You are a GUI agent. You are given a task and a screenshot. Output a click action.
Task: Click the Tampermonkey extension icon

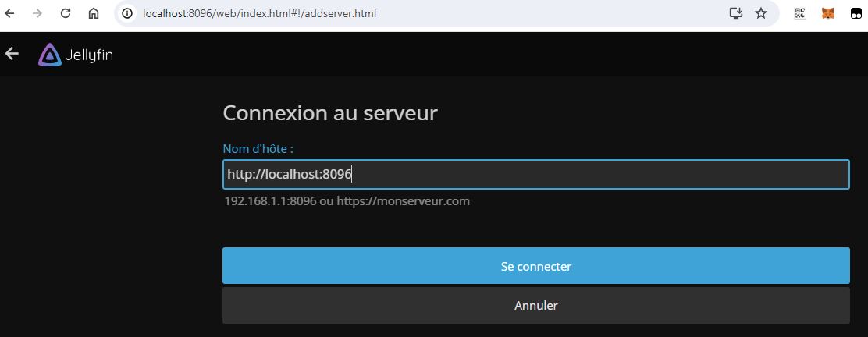[x=856, y=13]
